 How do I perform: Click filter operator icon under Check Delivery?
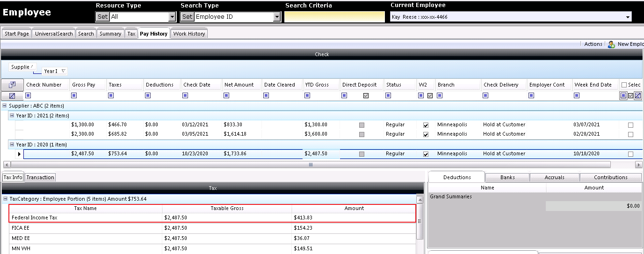point(485,95)
